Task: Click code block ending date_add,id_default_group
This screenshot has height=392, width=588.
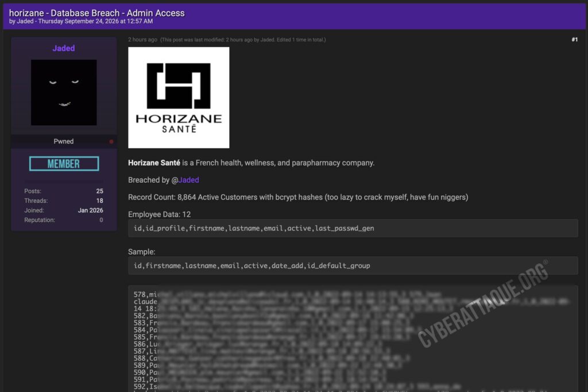Action: (x=353, y=266)
